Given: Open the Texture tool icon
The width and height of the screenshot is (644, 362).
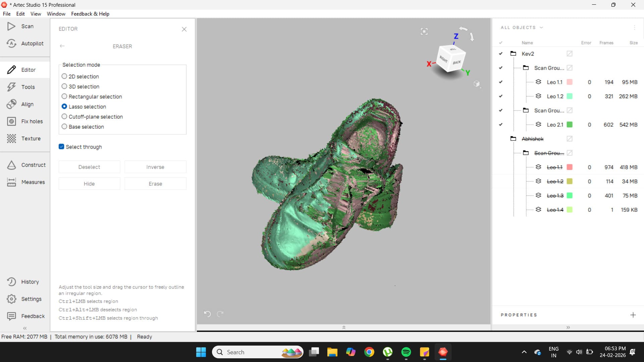Looking at the screenshot, I should pyautogui.click(x=11, y=138).
